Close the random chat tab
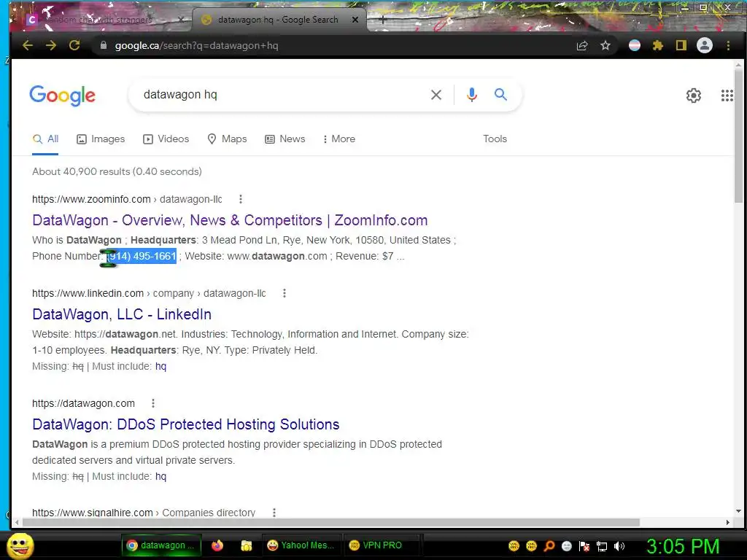Image resolution: width=747 pixels, height=560 pixels. click(x=181, y=20)
